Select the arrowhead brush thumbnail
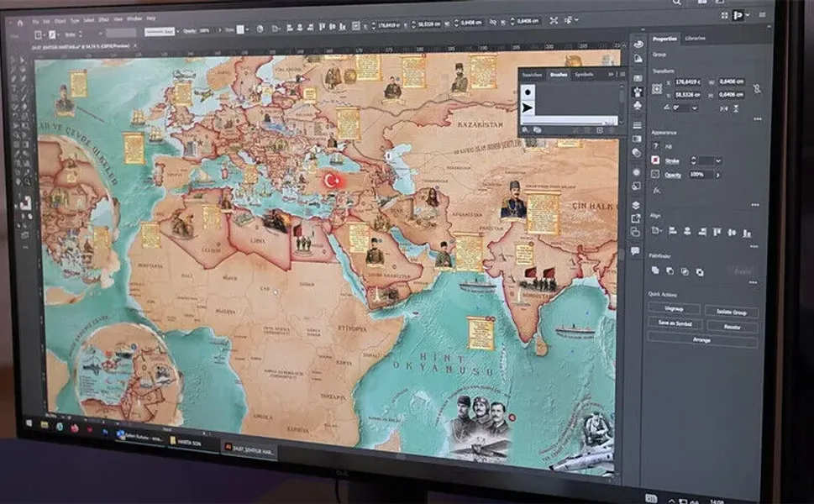Image resolution: width=814 pixels, height=504 pixels. (x=528, y=108)
